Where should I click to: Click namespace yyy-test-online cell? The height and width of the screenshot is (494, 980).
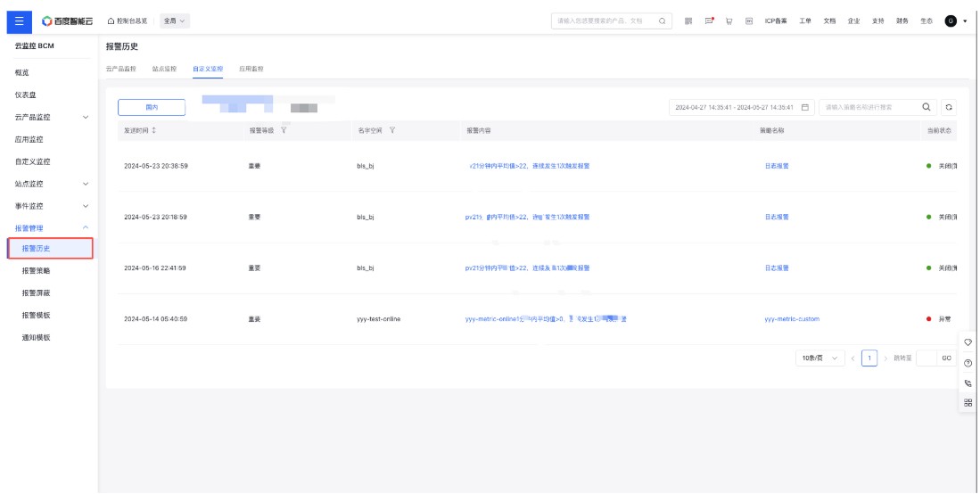point(379,319)
